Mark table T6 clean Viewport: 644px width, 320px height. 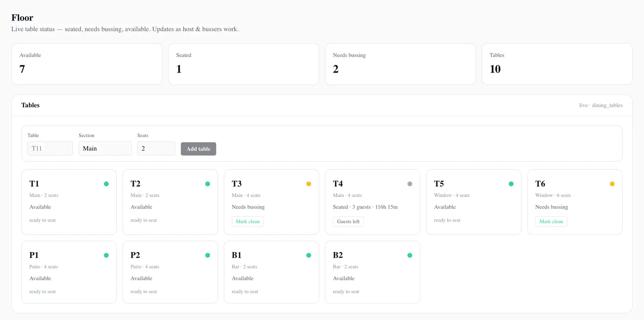coord(551,221)
